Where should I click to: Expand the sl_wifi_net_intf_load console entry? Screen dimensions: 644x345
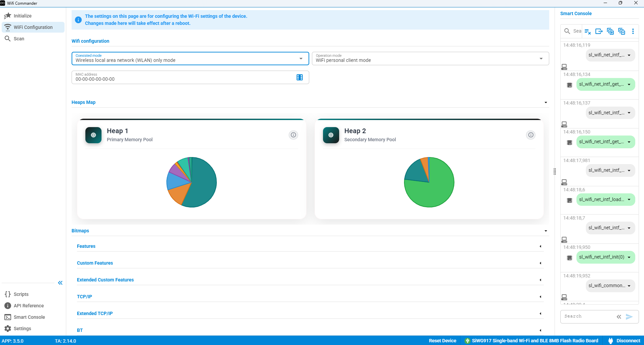[629, 200]
